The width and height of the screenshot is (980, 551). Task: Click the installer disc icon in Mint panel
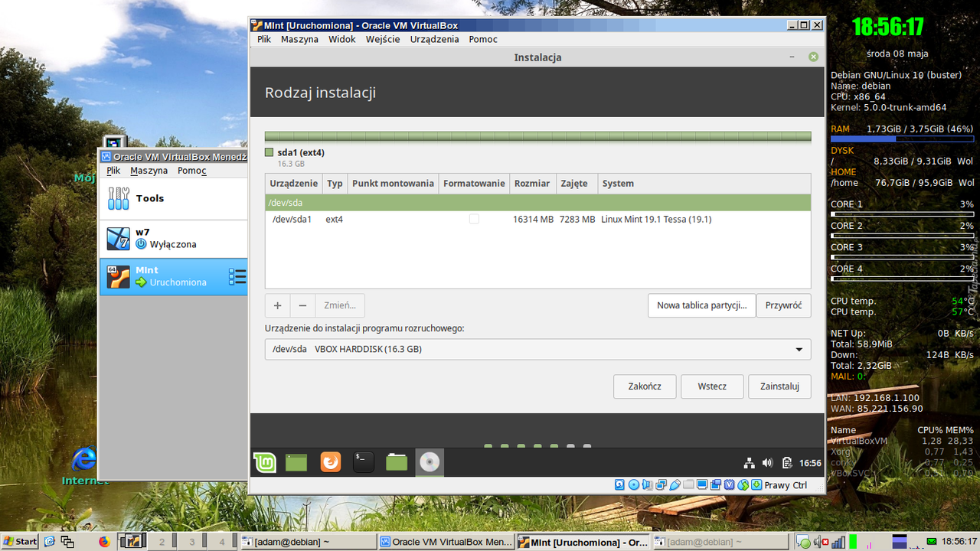click(430, 462)
